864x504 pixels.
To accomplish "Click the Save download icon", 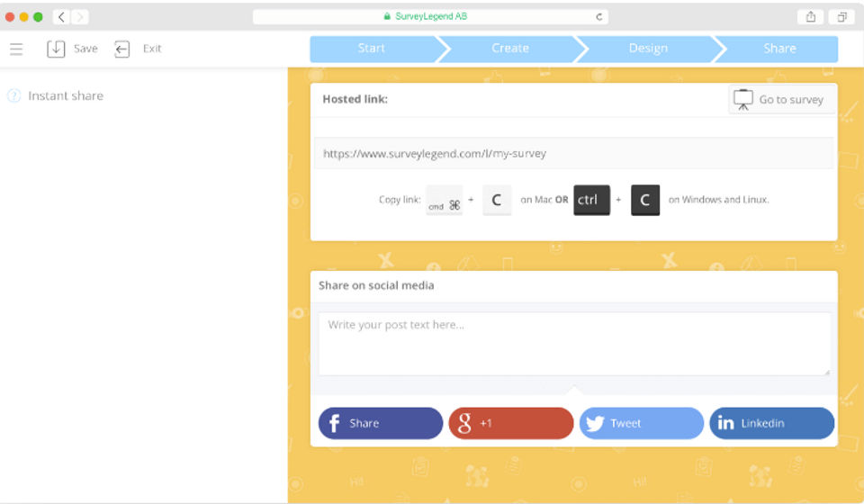I will (56, 49).
